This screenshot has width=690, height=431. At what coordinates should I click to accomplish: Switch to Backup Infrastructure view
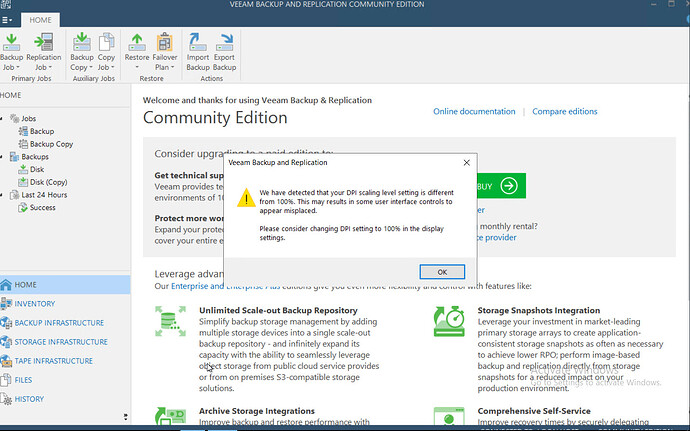(59, 323)
